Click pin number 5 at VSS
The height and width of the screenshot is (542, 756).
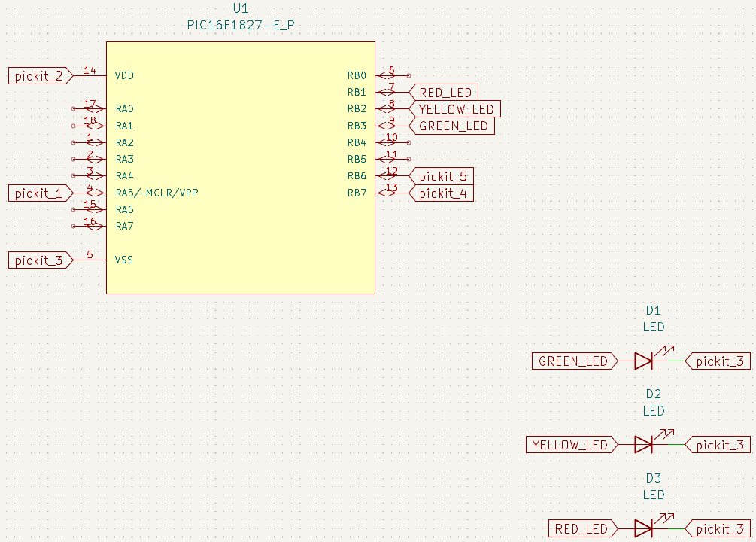[90, 254]
